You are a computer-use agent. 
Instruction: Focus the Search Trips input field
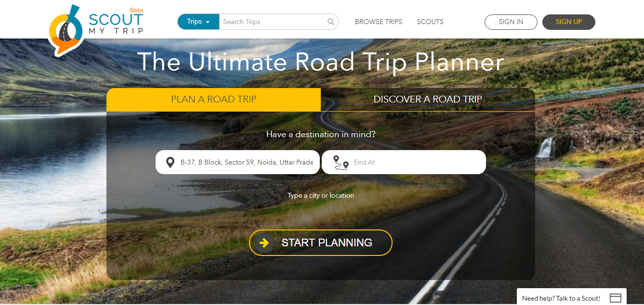(x=273, y=22)
